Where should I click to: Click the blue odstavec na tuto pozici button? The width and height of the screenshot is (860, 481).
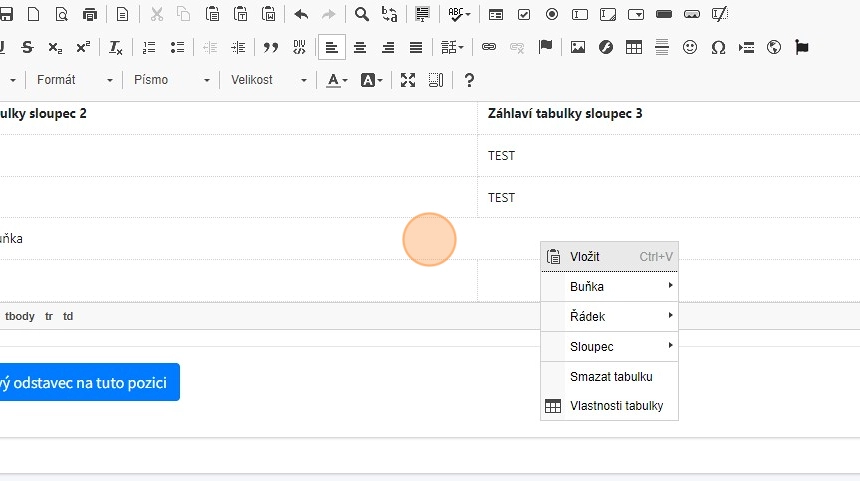(88, 382)
